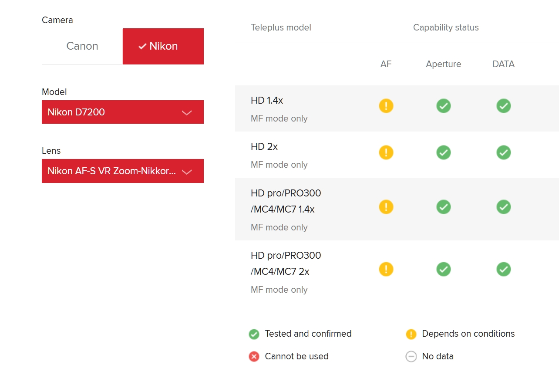Select Canon as the camera brand
559x392 pixels.
click(x=82, y=47)
